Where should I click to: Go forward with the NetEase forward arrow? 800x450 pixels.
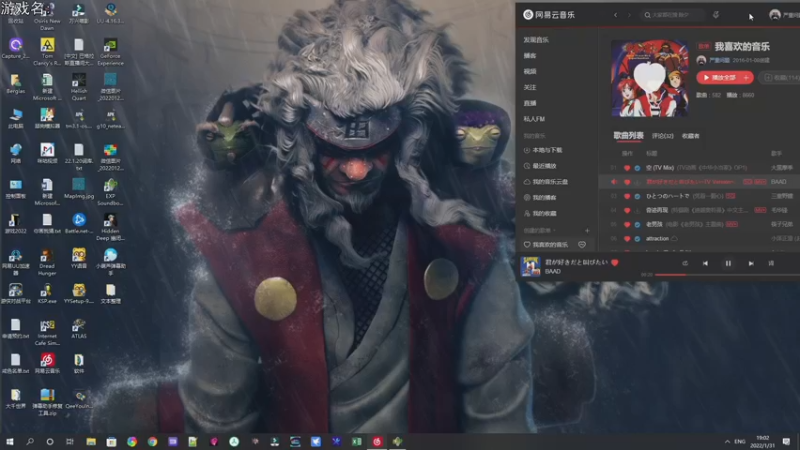(x=629, y=15)
